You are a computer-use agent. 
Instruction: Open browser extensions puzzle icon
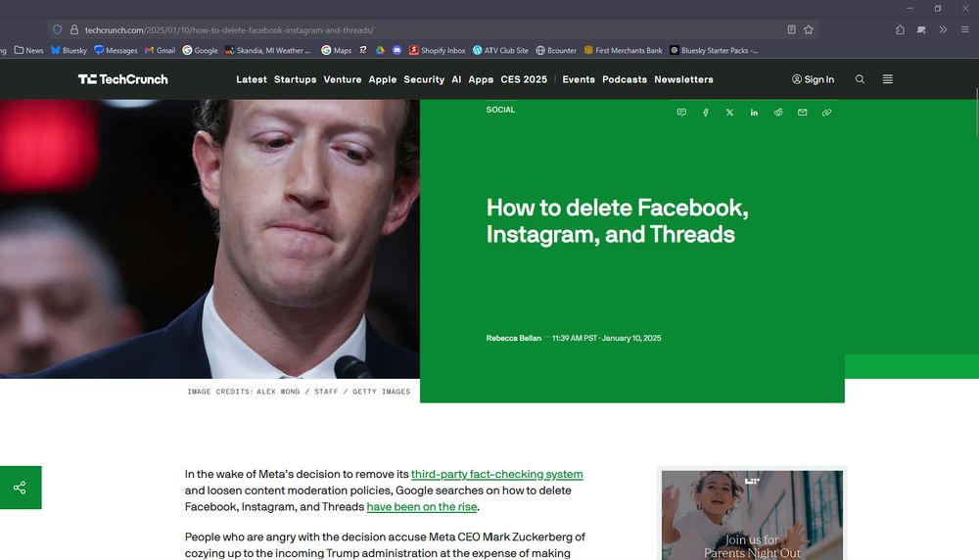(900, 29)
